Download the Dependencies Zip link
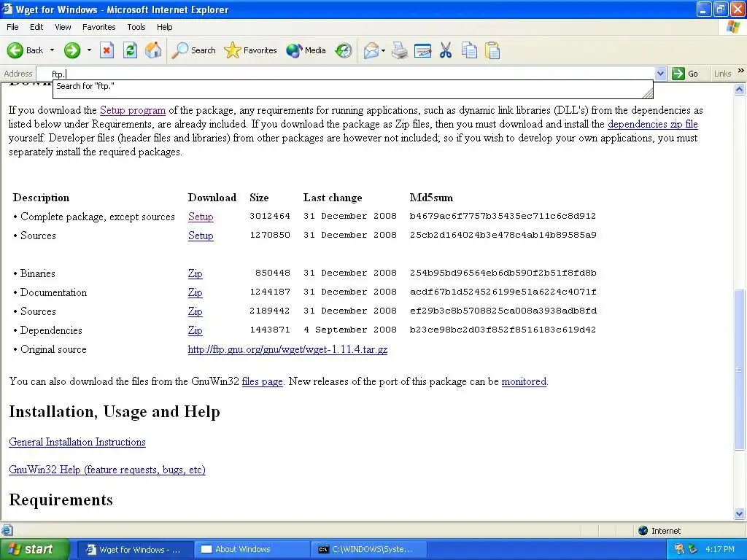The width and height of the screenshot is (747, 560). coord(195,330)
